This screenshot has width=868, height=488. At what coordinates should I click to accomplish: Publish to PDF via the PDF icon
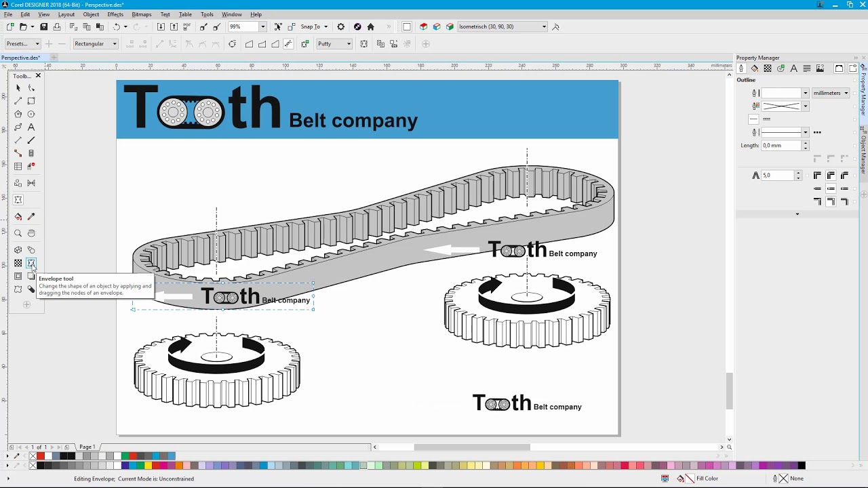coord(186,27)
